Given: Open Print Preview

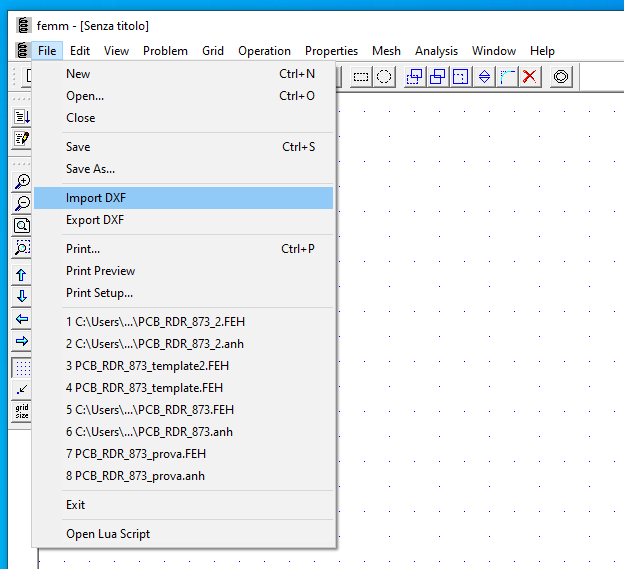Looking at the screenshot, I should click(183, 271).
